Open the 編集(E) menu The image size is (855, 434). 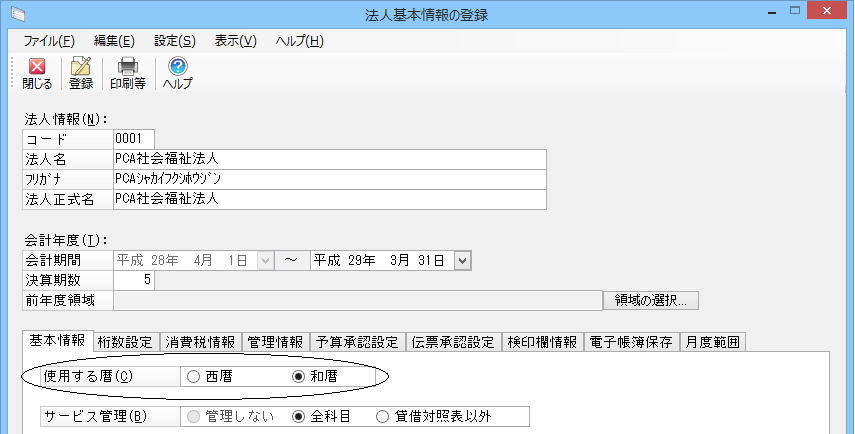point(114,41)
